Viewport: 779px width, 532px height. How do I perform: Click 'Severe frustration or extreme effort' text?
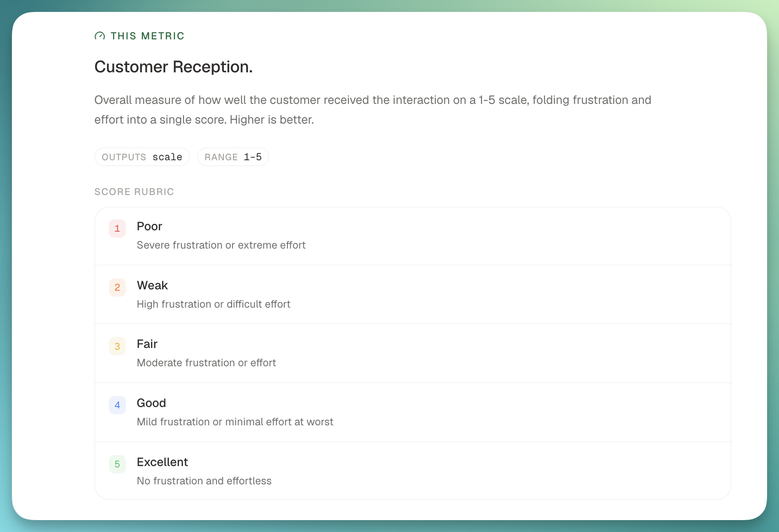click(x=221, y=245)
